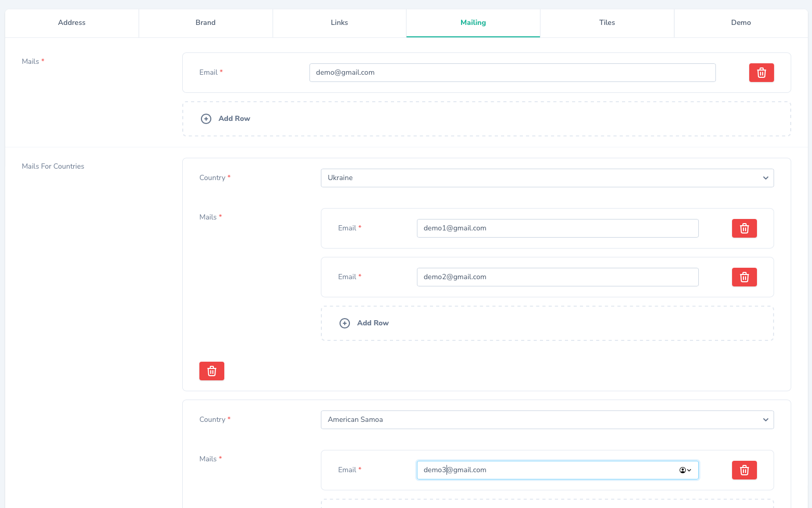This screenshot has width=812, height=508.
Task: Open autofill icon in demo3 email field
Action: click(685, 470)
